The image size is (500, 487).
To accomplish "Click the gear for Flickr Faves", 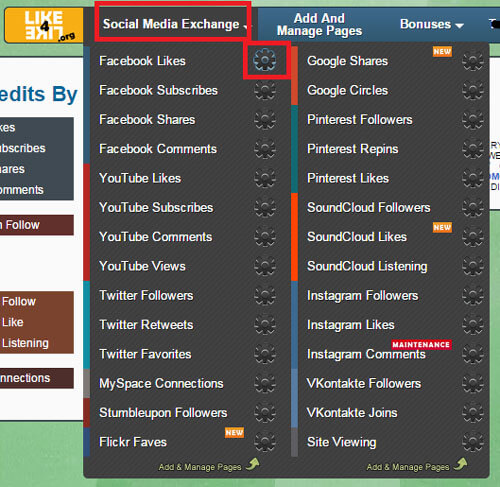I will 265,442.
